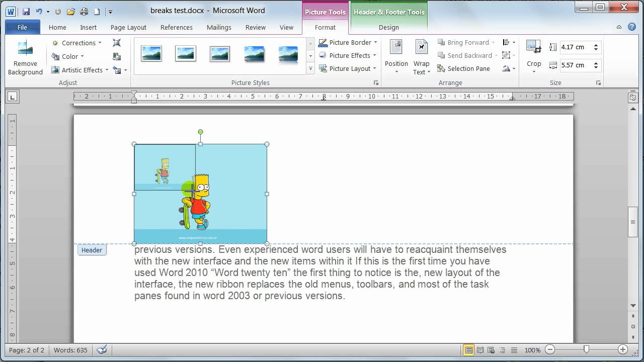644x362 pixels.
Task: Click the Quick Print icon
Action: coord(84,11)
